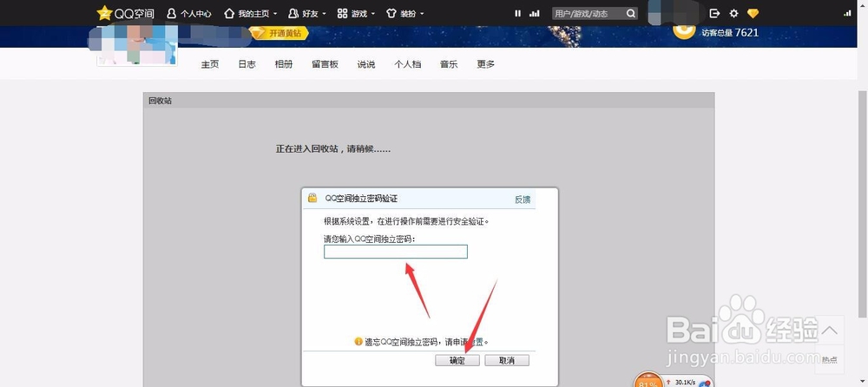868x387 pixels.
Task: Switch to the 日志 tab
Action: (x=247, y=64)
